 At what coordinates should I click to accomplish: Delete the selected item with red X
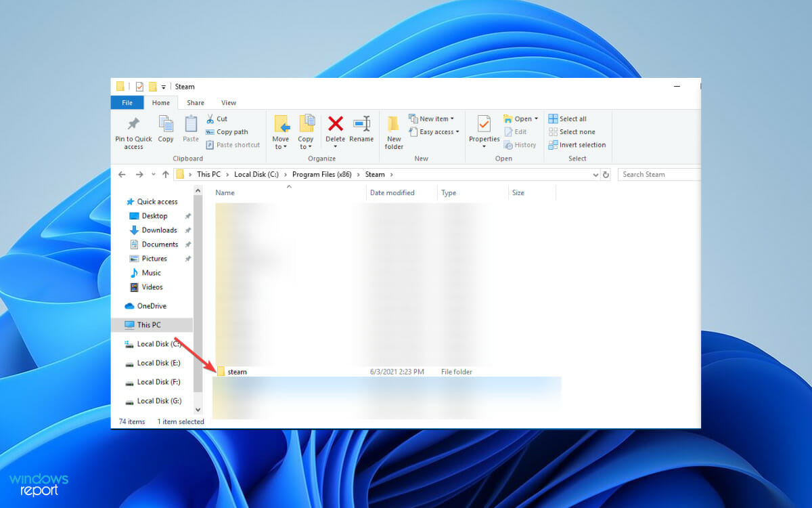[336, 129]
